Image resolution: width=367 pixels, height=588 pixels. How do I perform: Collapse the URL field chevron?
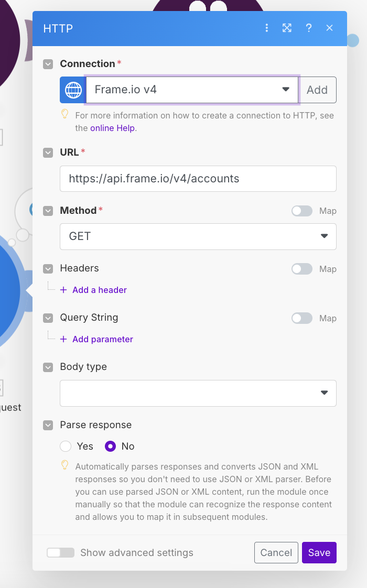point(48,153)
